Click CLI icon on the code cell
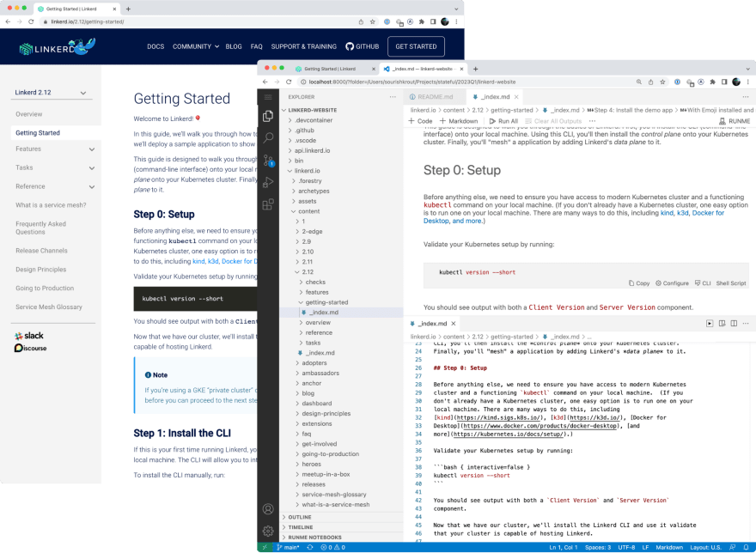 pyautogui.click(x=698, y=283)
